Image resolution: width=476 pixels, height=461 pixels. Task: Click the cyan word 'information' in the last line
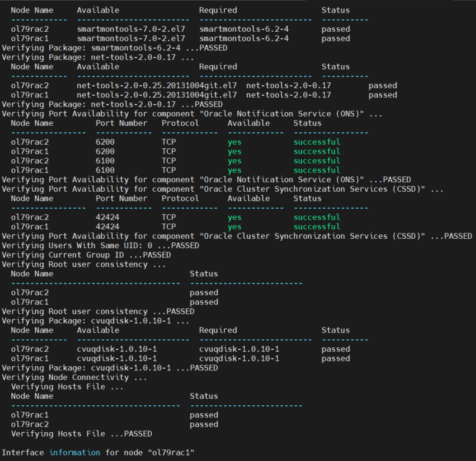click(x=75, y=452)
